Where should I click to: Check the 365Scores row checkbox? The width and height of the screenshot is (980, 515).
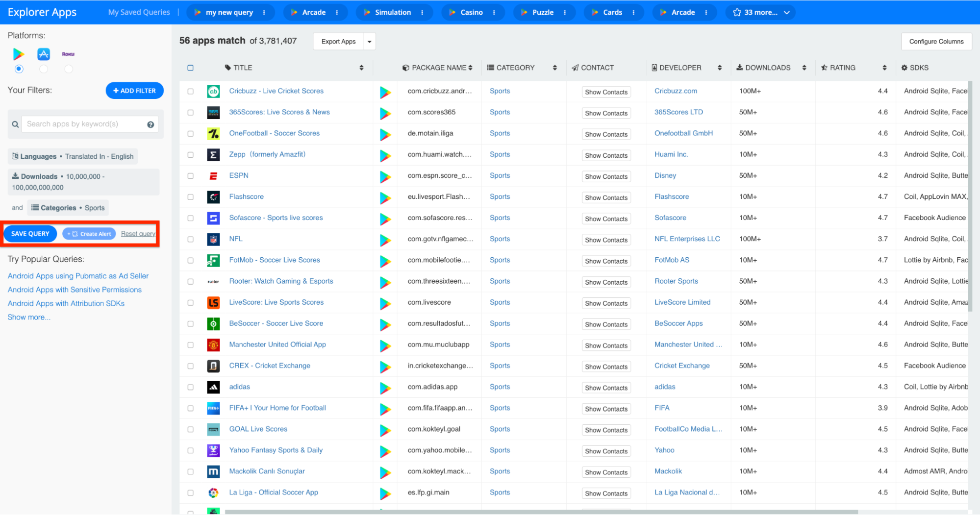point(190,112)
